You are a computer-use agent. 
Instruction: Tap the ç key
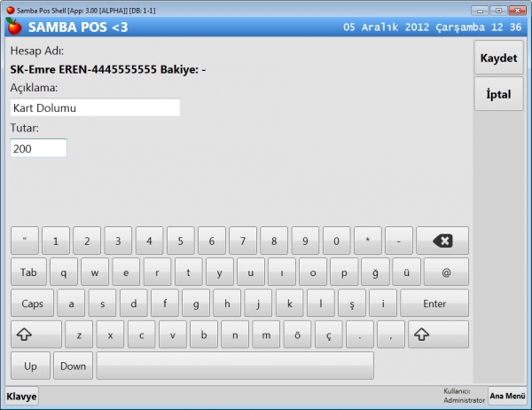click(x=328, y=335)
